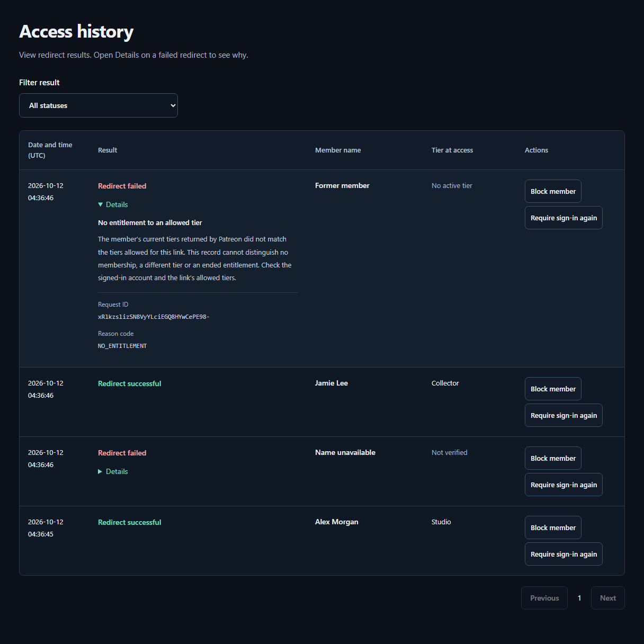Click the Member name column header
This screenshot has height=644, width=644.
(338, 150)
